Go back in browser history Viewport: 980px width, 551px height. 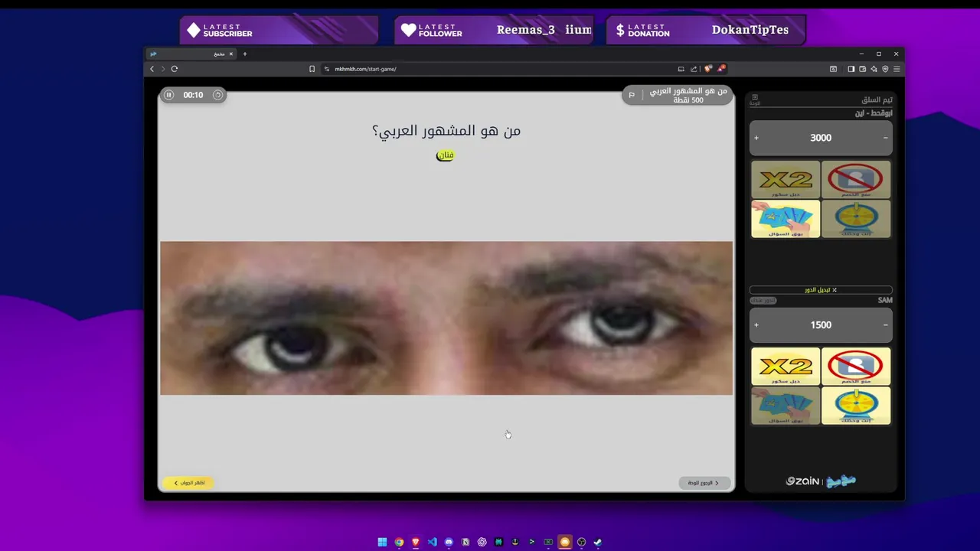152,69
